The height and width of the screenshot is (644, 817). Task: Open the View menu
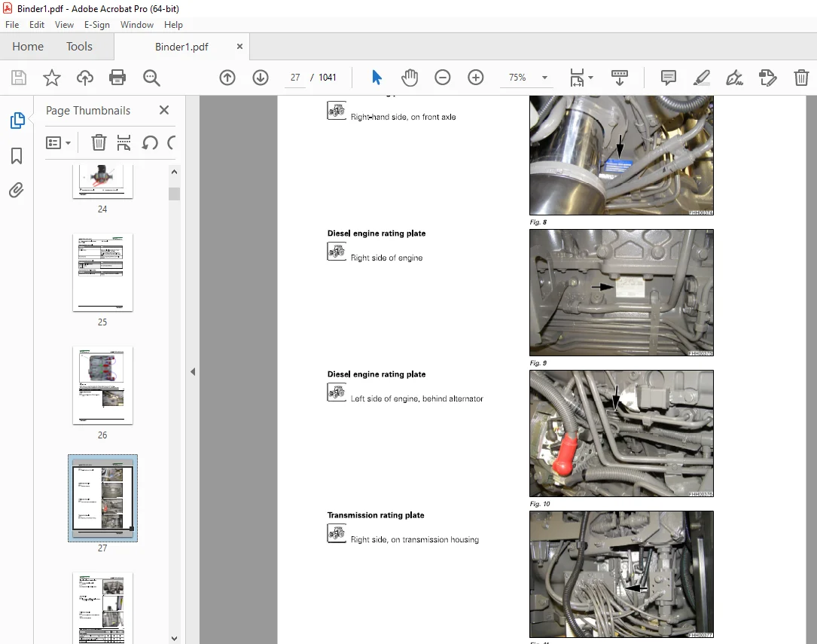pos(64,25)
